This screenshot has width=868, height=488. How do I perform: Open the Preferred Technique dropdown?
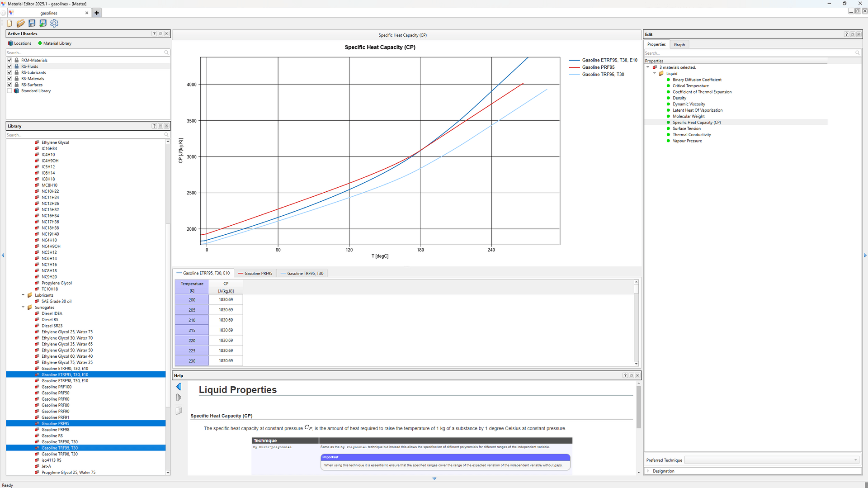pyautogui.click(x=855, y=460)
